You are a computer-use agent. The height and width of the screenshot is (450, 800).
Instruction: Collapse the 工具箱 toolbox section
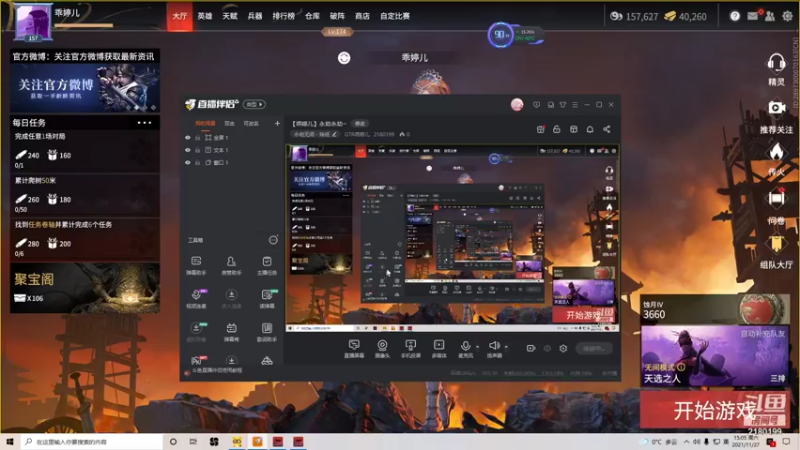coord(273,240)
